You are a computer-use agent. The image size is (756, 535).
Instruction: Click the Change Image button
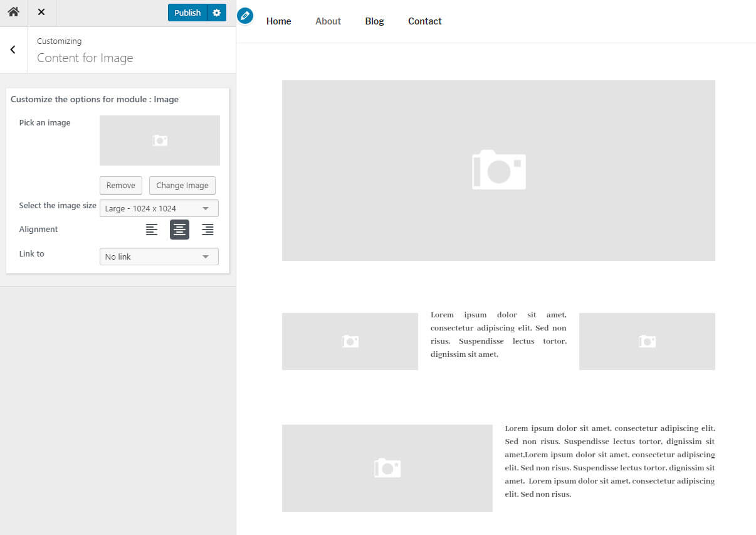pos(182,186)
